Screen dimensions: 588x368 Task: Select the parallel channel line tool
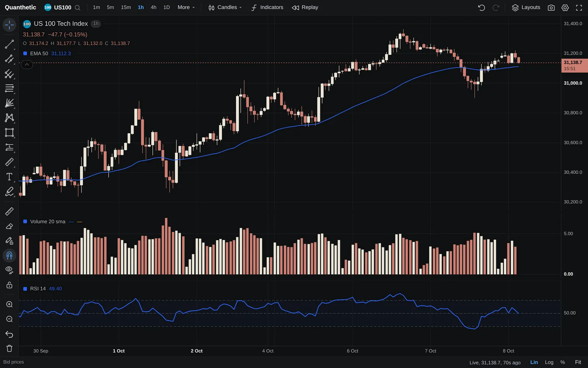9,59
